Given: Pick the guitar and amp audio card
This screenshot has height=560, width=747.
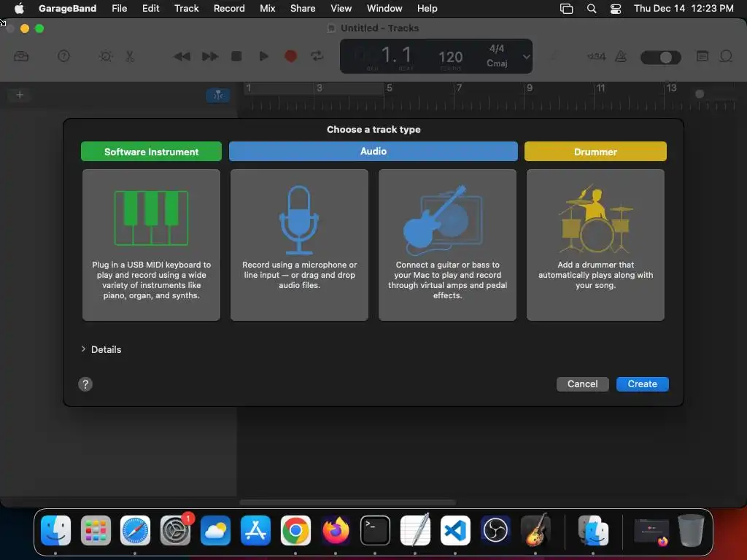Looking at the screenshot, I should pos(447,245).
